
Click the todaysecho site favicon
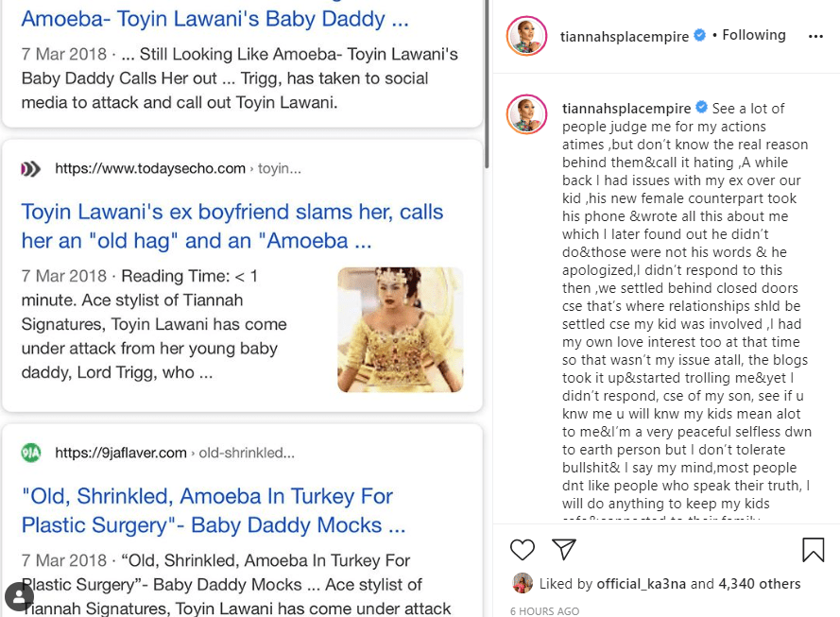[31, 169]
